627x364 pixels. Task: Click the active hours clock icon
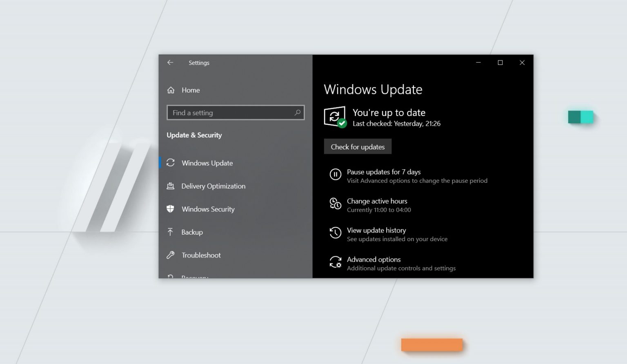335,204
